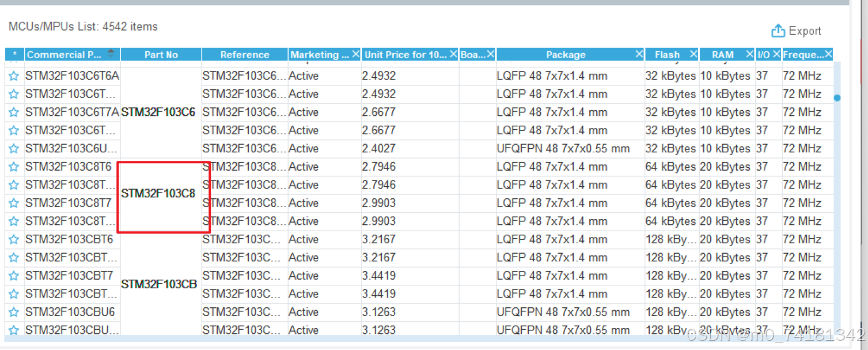Remove the Package column via its X
868x350 pixels.
pos(639,54)
